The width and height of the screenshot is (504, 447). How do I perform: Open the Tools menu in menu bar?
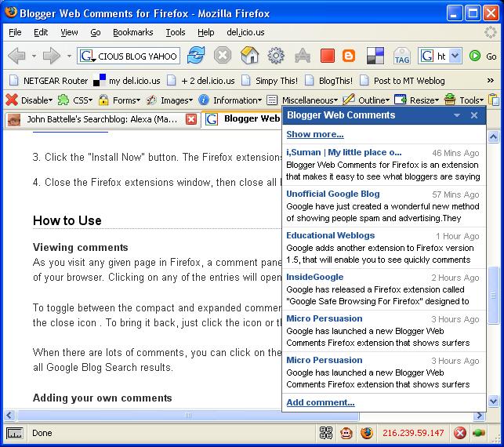(175, 32)
